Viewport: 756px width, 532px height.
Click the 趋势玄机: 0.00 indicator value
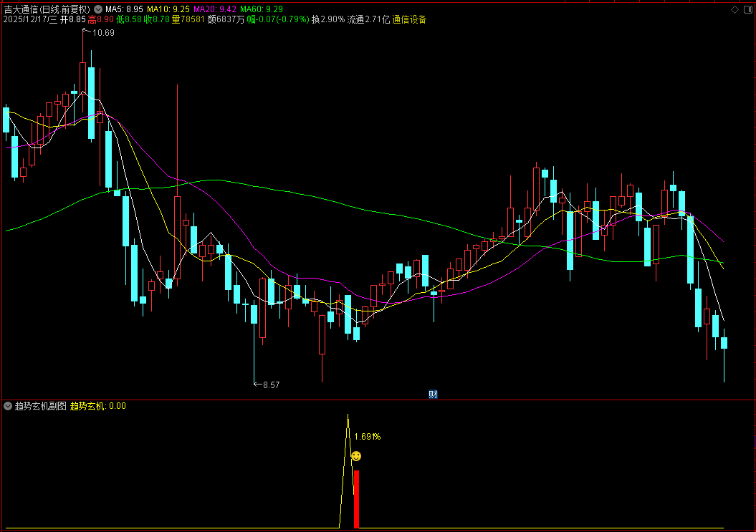coord(98,406)
